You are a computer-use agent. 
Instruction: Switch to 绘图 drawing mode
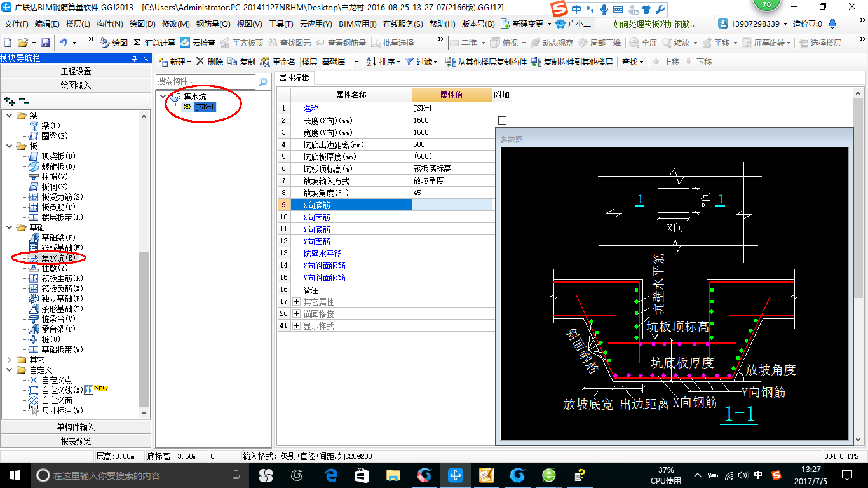[x=114, y=43]
